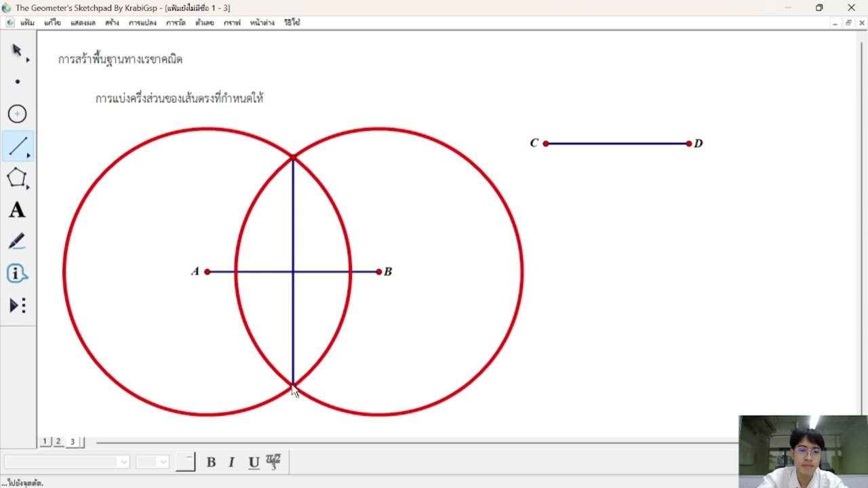Select the Compass circle tool
Viewport: 868px width, 488px height.
[17, 114]
